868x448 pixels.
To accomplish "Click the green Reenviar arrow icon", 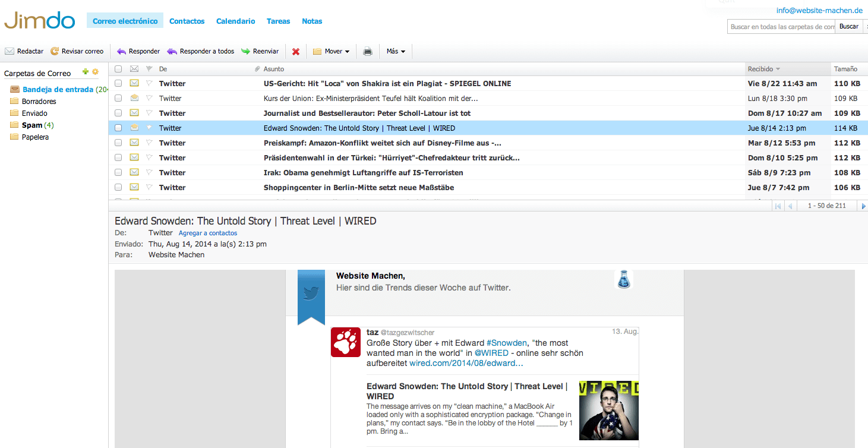I will [245, 51].
